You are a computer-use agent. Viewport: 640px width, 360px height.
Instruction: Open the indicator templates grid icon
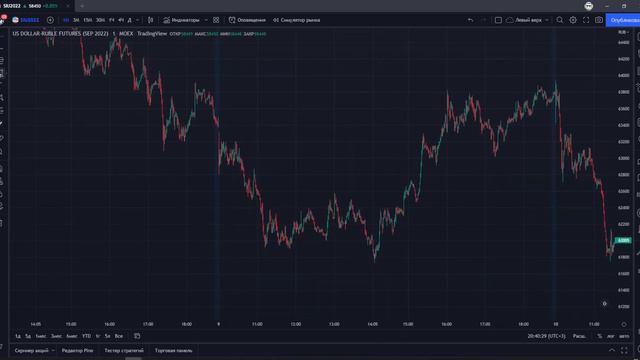click(216, 20)
